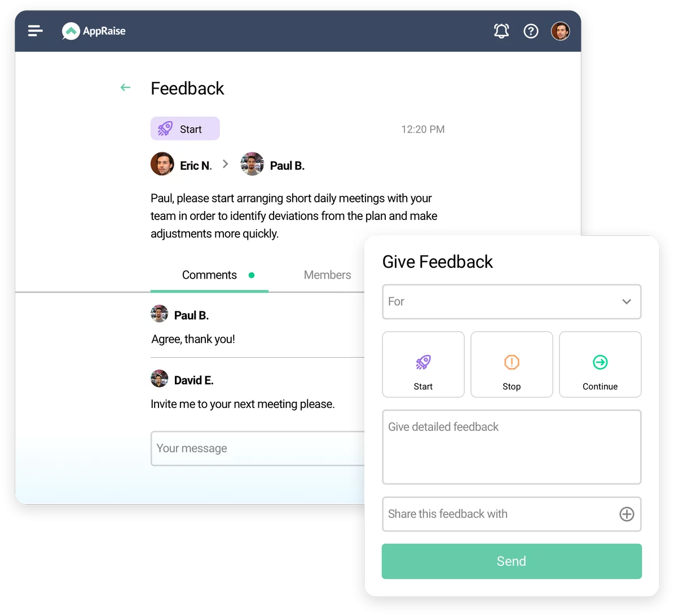Click the AppRaise logo
674x616 pixels.
click(x=94, y=31)
